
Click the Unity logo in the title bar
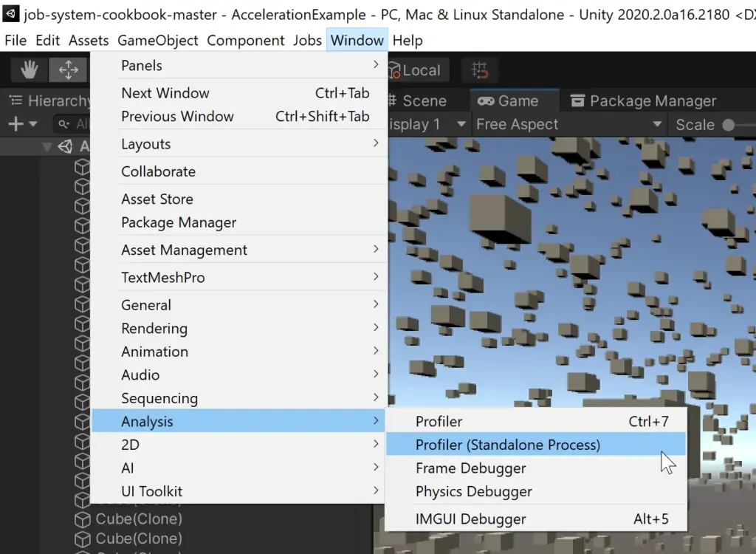coord(10,12)
